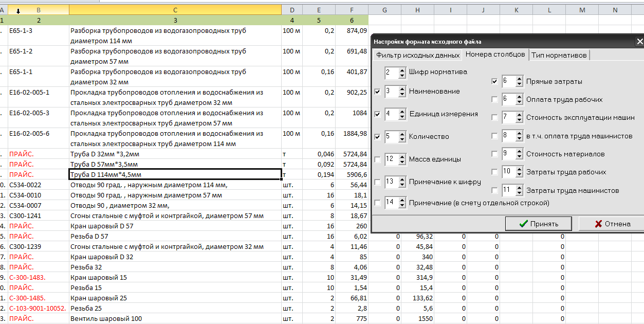Open the Тип нормативов tab
The height and width of the screenshot is (324, 644).
click(559, 55)
